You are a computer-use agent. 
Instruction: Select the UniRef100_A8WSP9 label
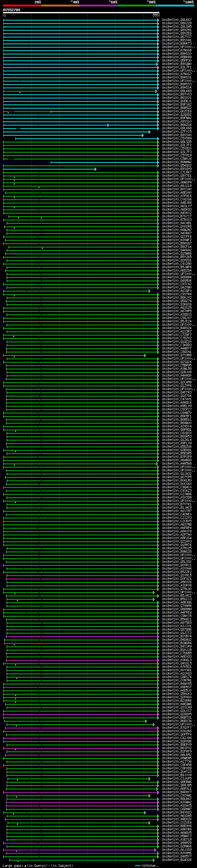click(x=177, y=182)
